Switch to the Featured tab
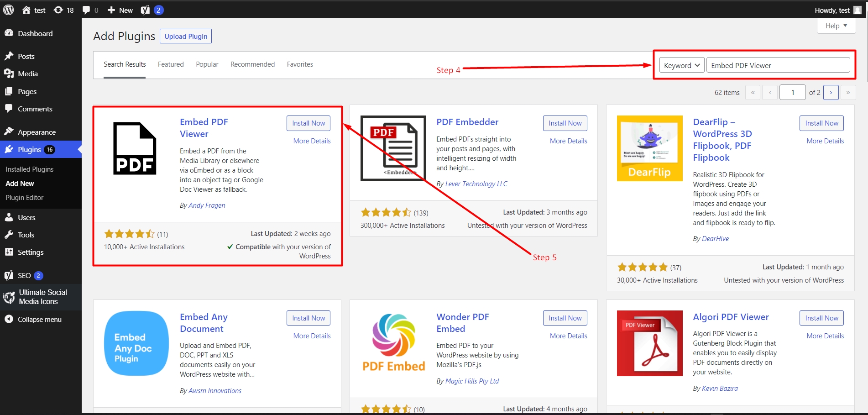This screenshot has width=868, height=415. (171, 64)
